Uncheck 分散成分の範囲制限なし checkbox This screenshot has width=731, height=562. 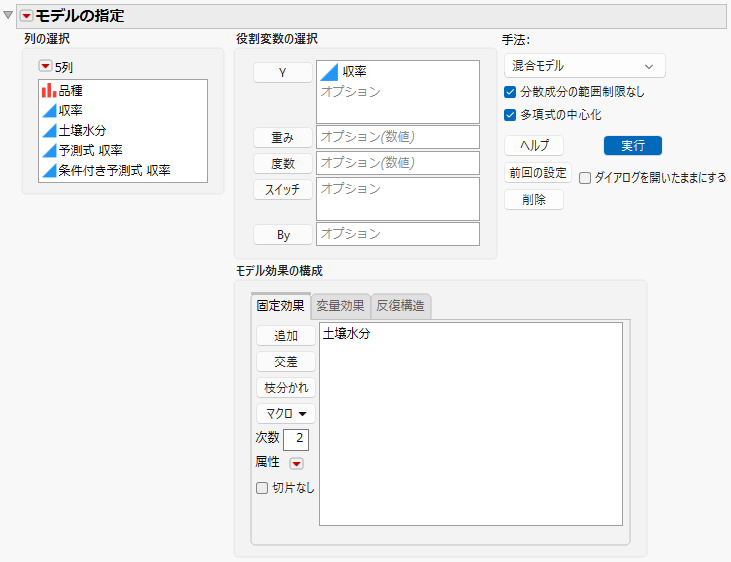pyautogui.click(x=510, y=92)
